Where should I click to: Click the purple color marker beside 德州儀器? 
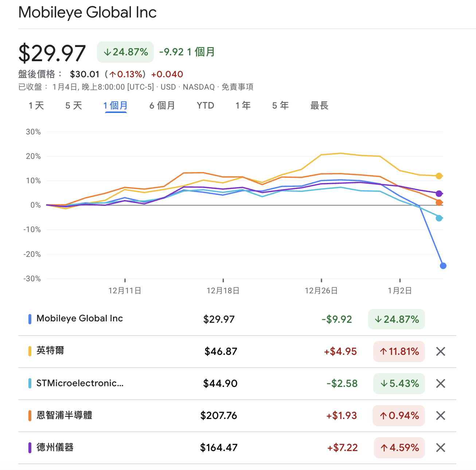coord(30,447)
